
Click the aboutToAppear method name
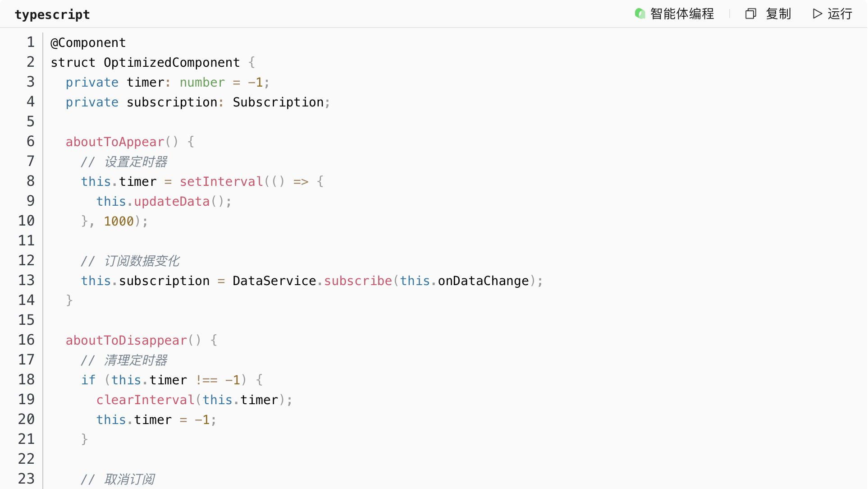pos(115,142)
